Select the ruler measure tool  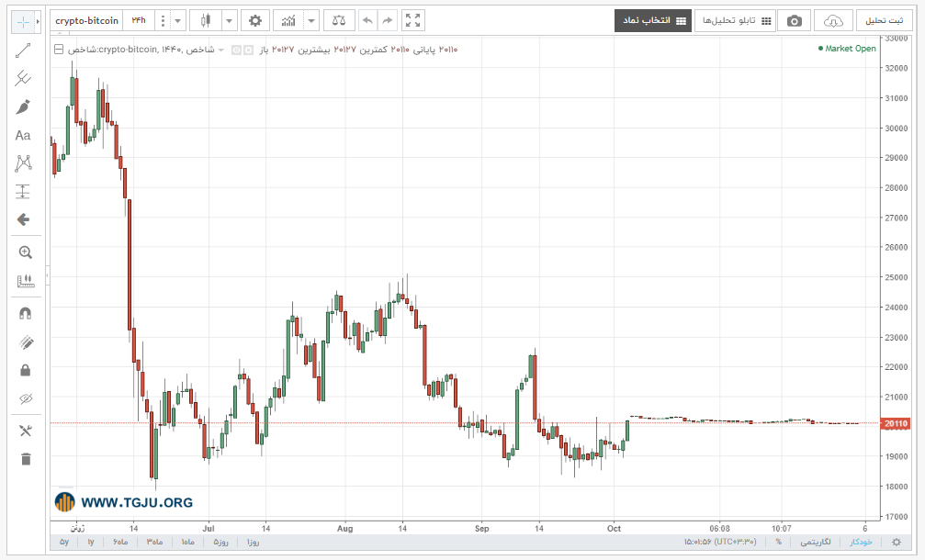click(x=25, y=281)
